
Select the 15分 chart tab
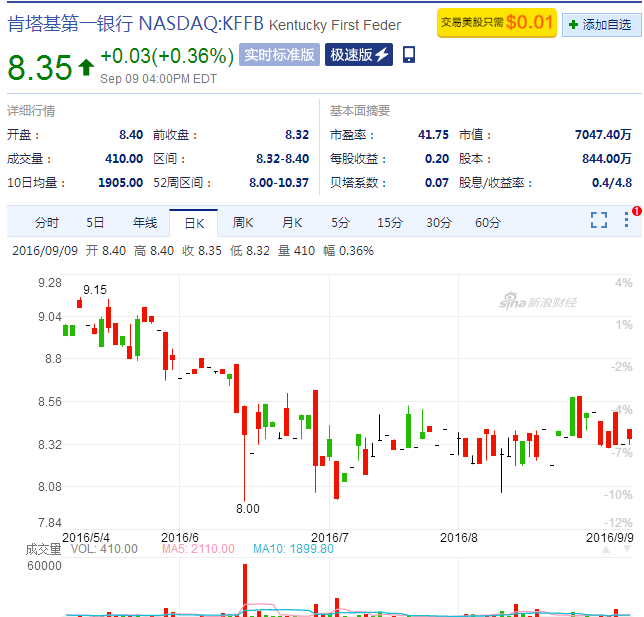click(390, 223)
